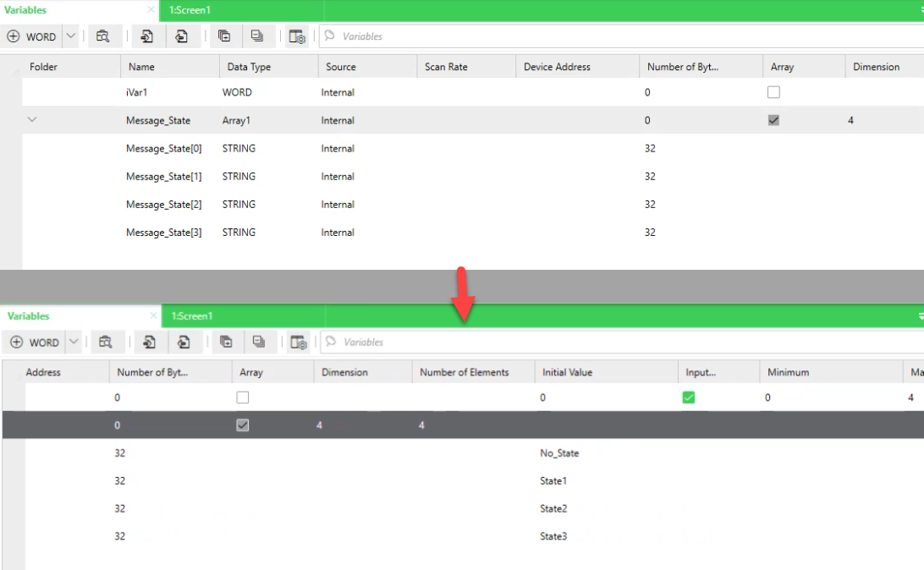Click the import variables icon in the lower toolbar
924x570 pixels.
(x=149, y=343)
